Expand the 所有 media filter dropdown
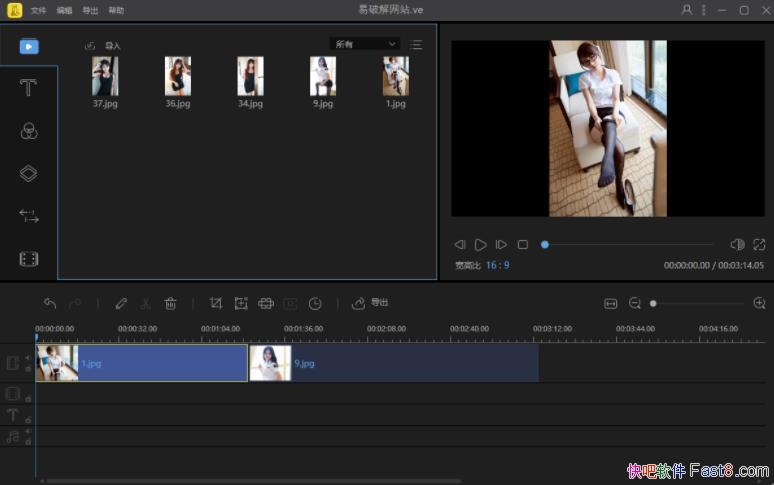 pyautogui.click(x=365, y=44)
